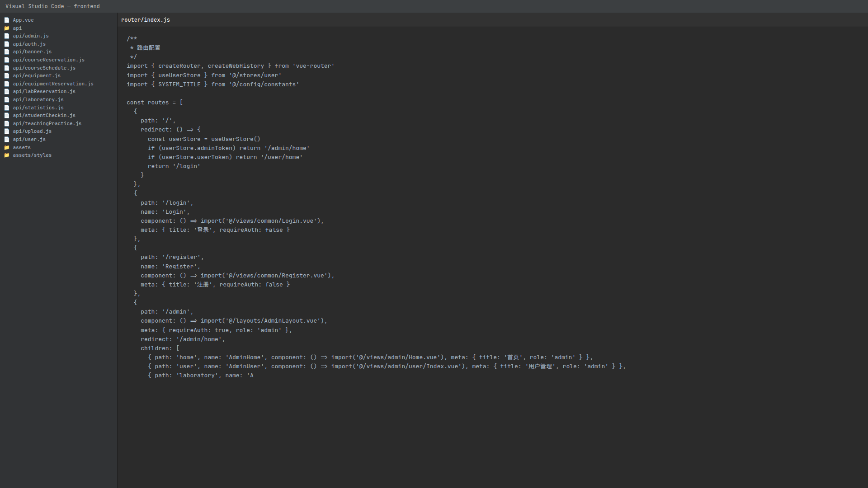Click the '/user/home' return string

click(282, 157)
